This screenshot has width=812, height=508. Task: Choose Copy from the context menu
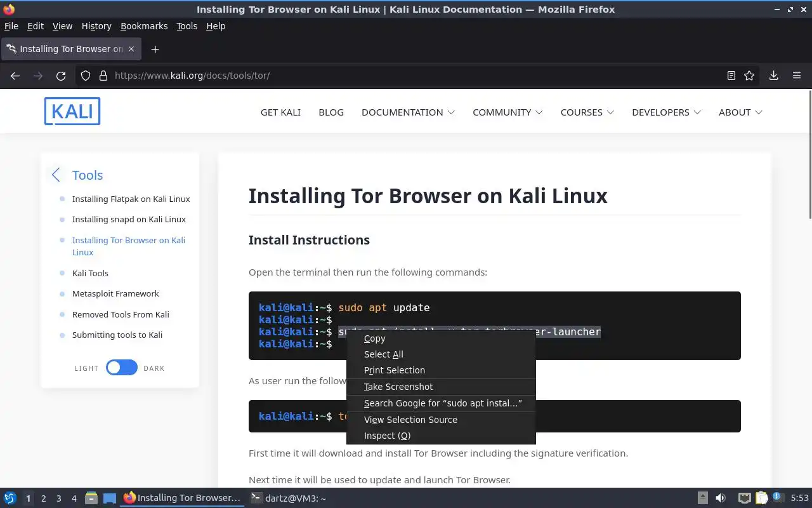[441, 338]
